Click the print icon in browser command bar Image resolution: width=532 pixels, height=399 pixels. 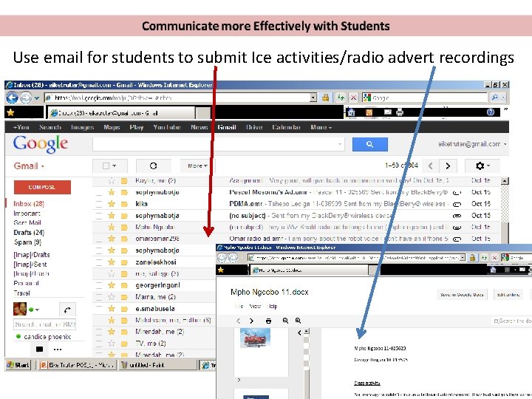pyautogui.click(x=400, y=112)
